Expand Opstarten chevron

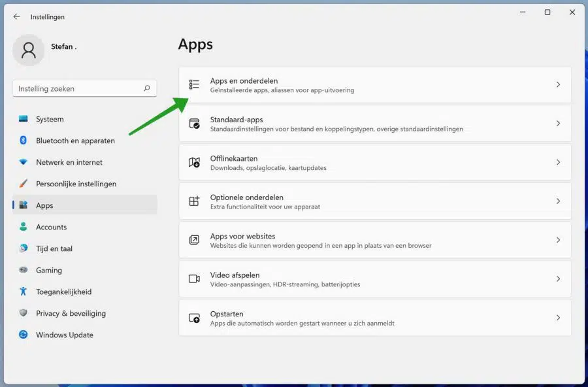558,318
